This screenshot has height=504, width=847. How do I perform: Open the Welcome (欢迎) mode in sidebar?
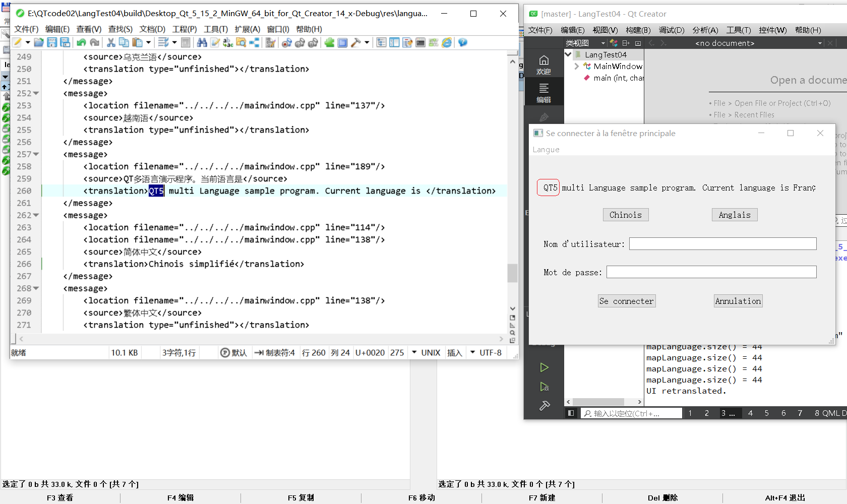point(543,65)
